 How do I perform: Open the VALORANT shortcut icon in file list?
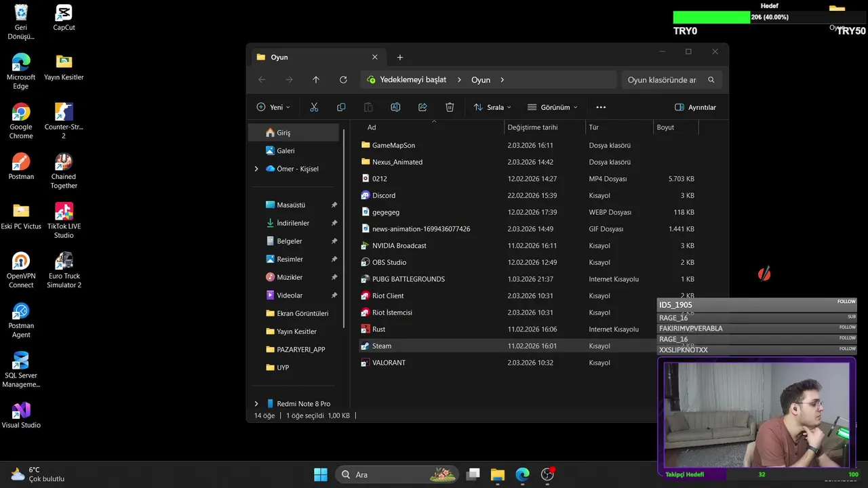click(x=366, y=363)
